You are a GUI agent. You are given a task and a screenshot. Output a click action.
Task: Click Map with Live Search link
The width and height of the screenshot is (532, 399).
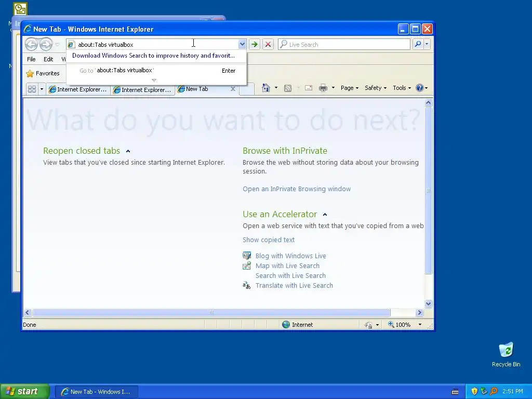(287, 265)
